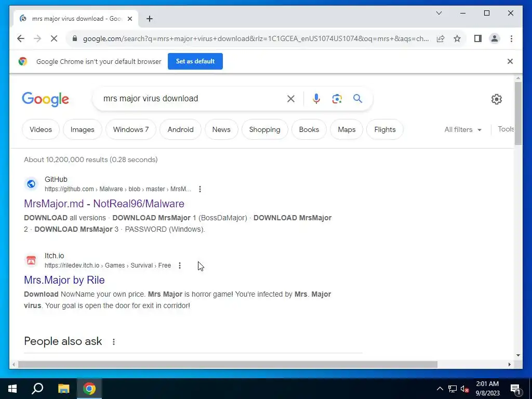Share this page using the share icon
Image resolution: width=532 pixels, height=399 pixels.
pos(441,38)
